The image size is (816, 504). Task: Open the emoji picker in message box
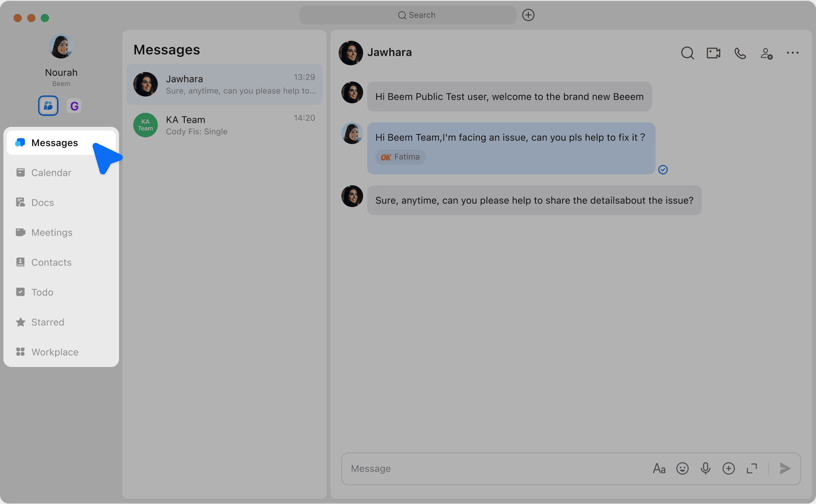[x=682, y=469]
